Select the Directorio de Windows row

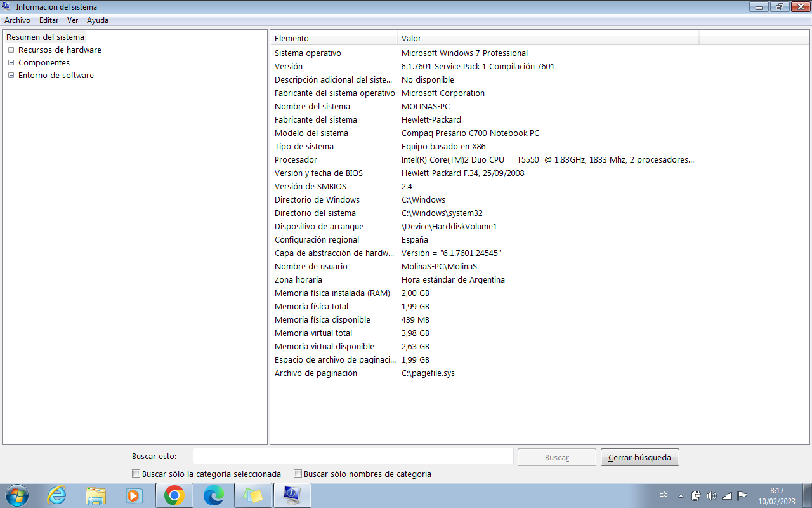point(485,199)
